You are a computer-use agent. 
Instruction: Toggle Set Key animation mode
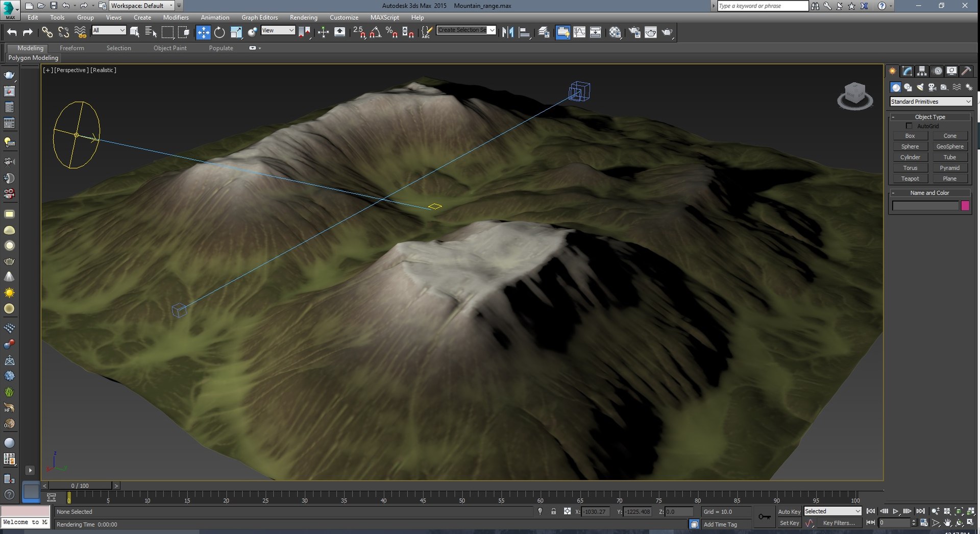pyautogui.click(x=789, y=523)
